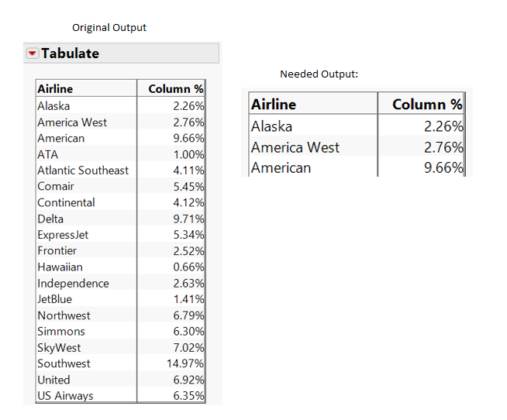The image size is (507, 420).
Task: Select the Column % header in original table
Action: (x=176, y=89)
